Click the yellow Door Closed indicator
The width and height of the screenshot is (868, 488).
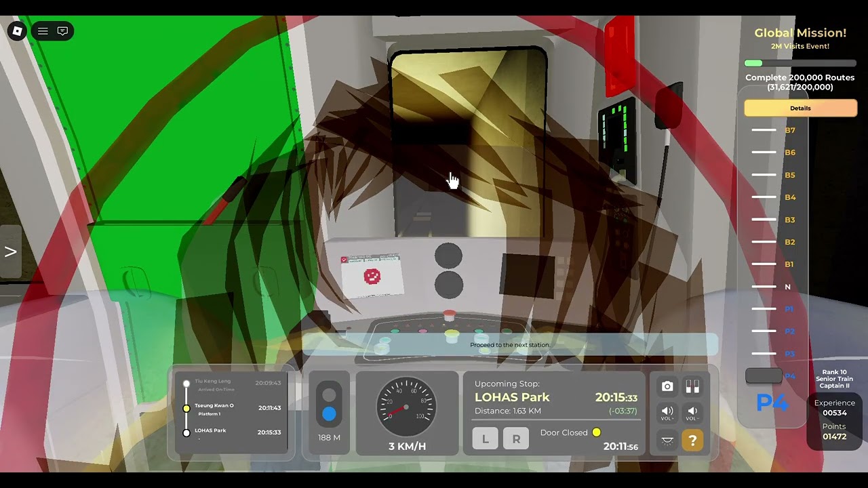coord(597,432)
